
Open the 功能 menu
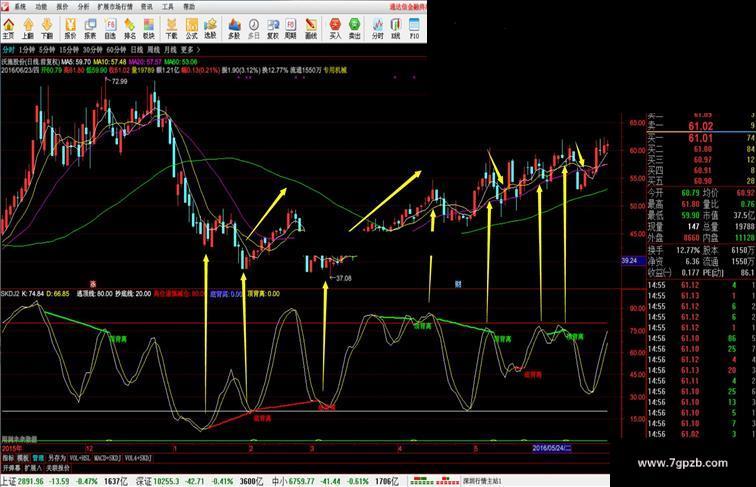pyautogui.click(x=40, y=7)
